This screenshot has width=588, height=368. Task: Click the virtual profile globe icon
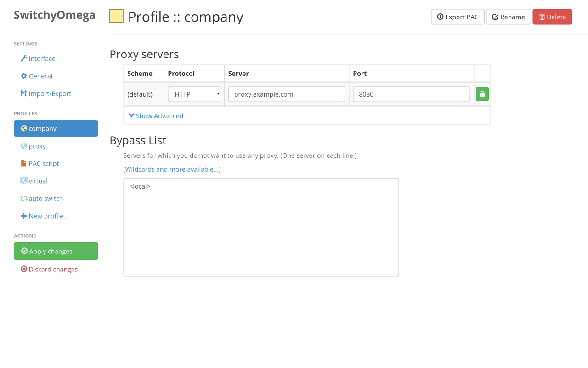23,181
